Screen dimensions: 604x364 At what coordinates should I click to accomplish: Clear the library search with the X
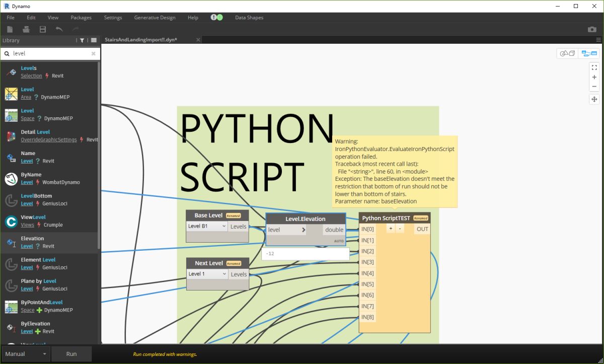93,53
